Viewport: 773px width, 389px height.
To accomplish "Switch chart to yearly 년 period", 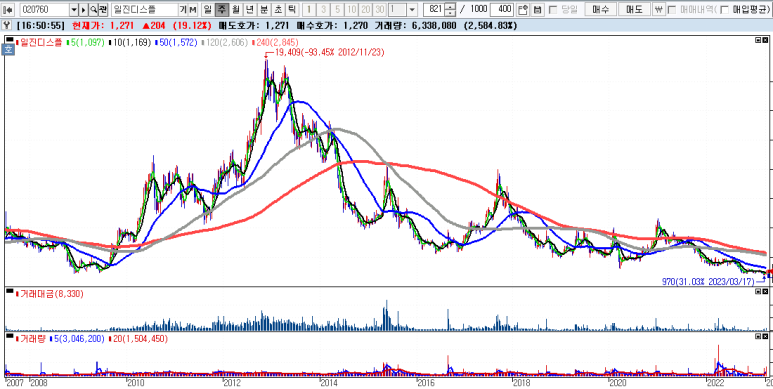I will coord(250,9).
